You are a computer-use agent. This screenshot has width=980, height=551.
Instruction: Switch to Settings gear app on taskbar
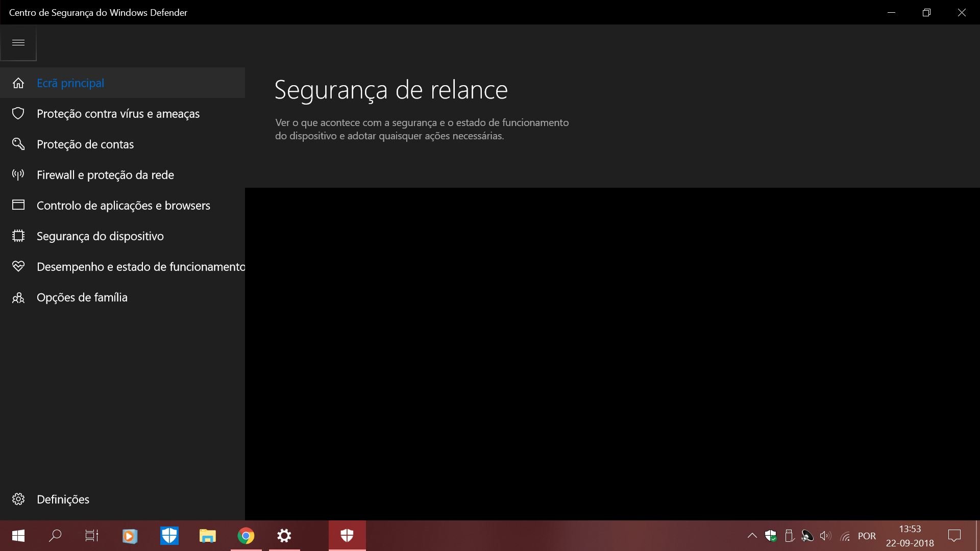click(284, 536)
